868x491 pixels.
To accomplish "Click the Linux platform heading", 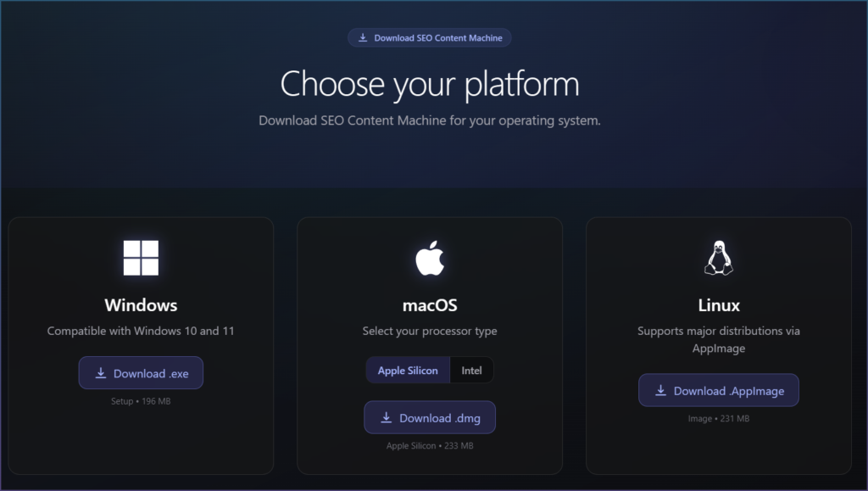I will (x=718, y=305).
